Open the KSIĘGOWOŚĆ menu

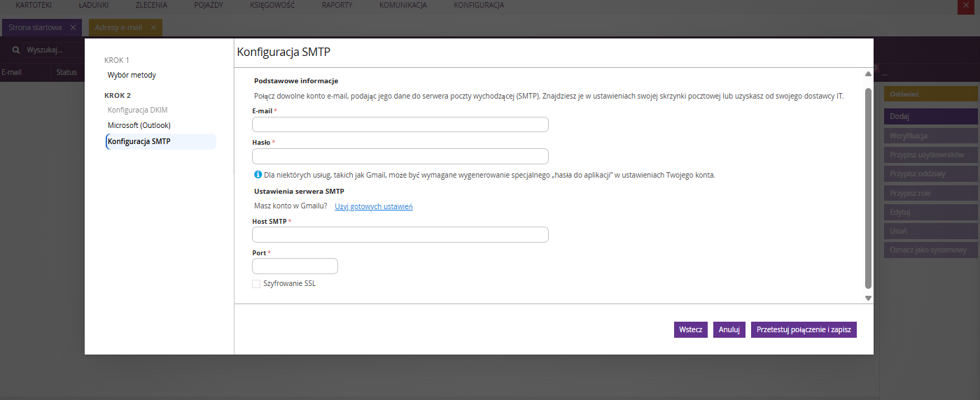(272, 5)
